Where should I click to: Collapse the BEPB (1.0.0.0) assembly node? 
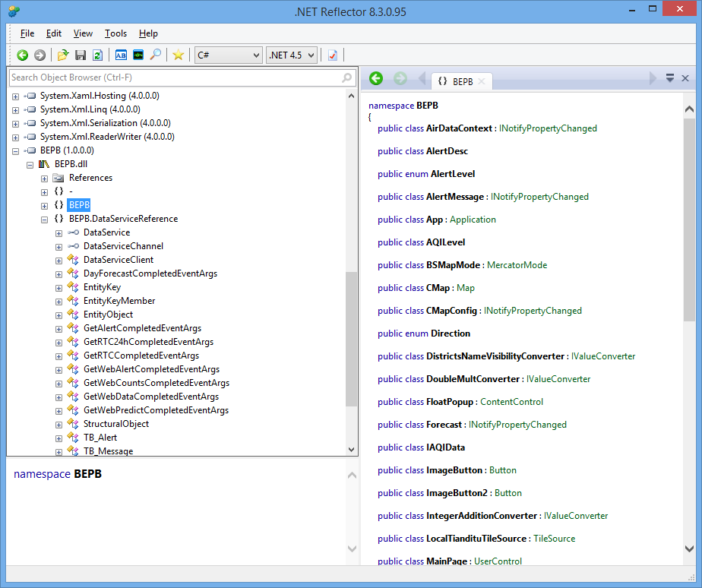(16, 151)
